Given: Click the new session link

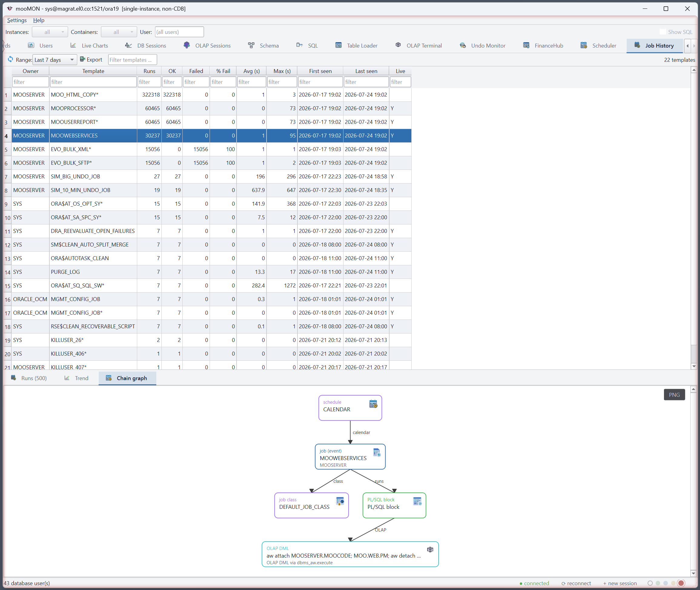Looking at the screenshot, I should (x=620, y=583).
